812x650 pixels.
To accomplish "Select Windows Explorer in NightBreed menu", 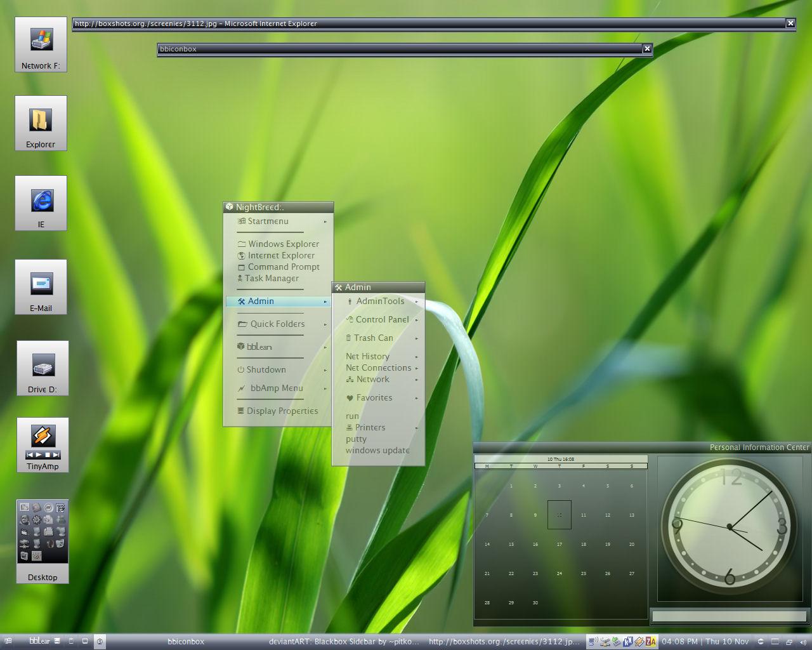I will point(277,244).
